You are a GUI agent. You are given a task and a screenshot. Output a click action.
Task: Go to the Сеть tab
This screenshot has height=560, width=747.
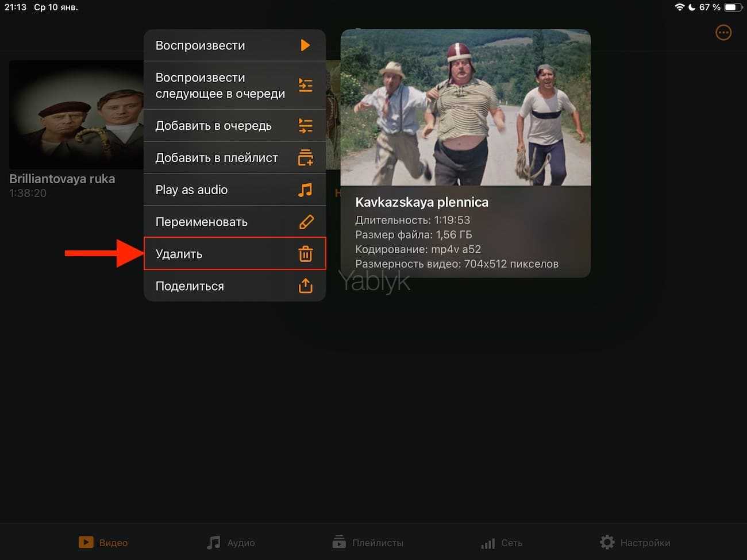501,543
